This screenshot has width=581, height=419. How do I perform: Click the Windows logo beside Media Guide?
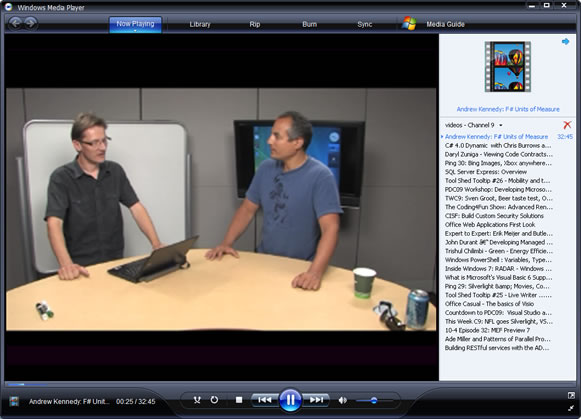pyautogui.click(x=409, y=23)
